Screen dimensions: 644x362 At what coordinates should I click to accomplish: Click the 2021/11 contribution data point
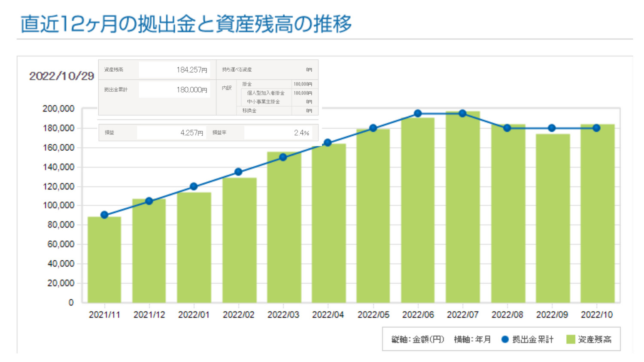pos(104,215)
